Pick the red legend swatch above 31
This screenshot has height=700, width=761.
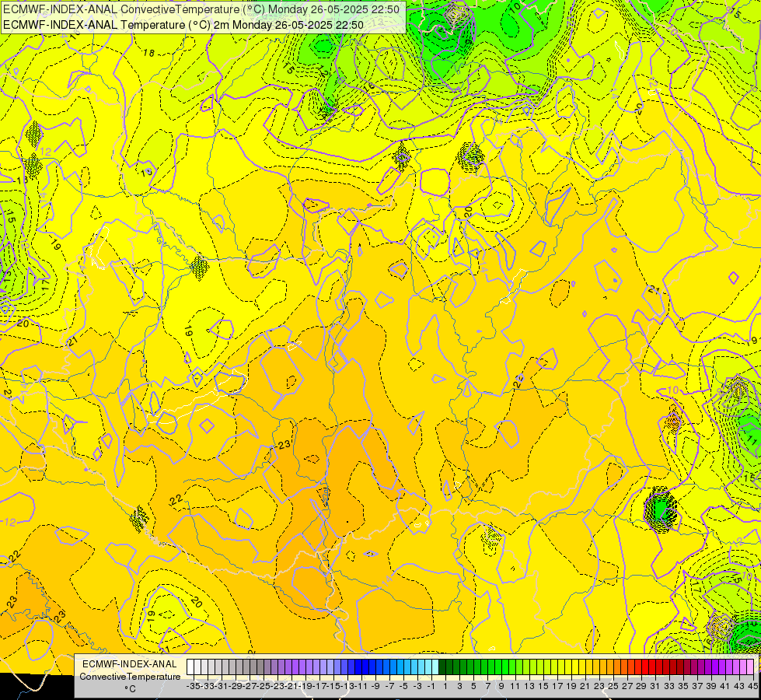click(x=652, y=667)
